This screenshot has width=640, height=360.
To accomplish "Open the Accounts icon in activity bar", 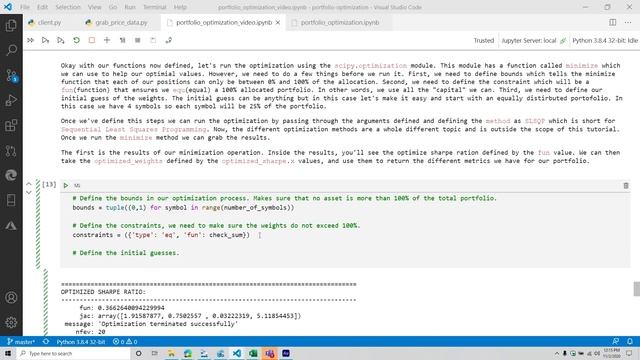I will [11, 298].
